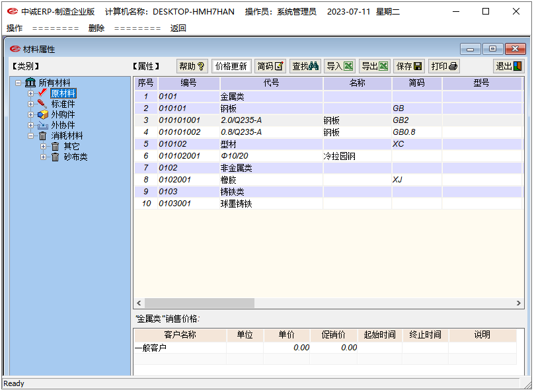Click the 代号 column header
This screenshot has height=392, width=534.
click(x=272, y=83)
